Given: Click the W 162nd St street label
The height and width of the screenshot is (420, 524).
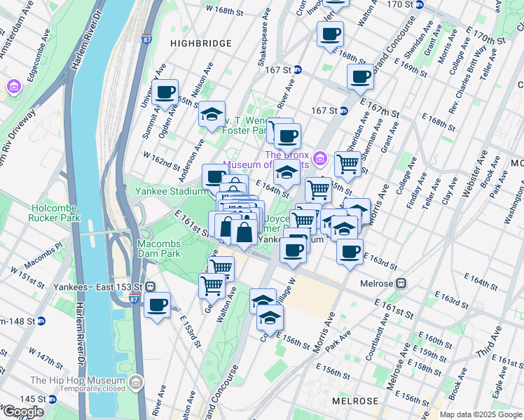Looking at the screenshot, I should [162, 161].
